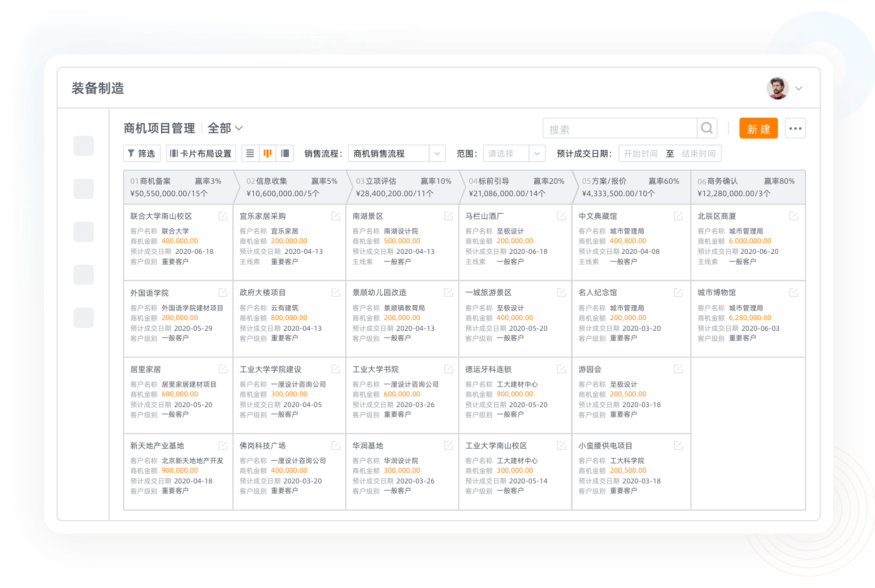Edit the 德运牙科连锁 card
Viewport: 875px width, 588px height.
[x=562, y=369]
